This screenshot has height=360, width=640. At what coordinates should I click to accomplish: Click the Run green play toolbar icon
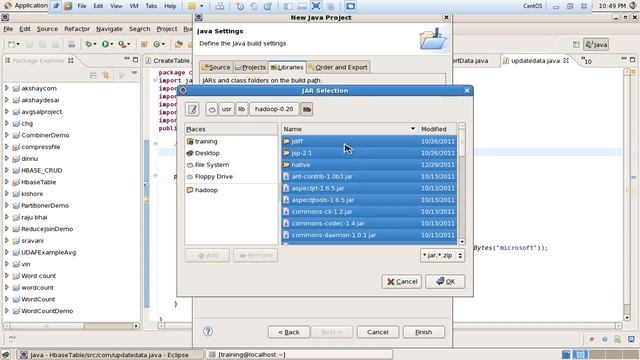click(106, 44)
